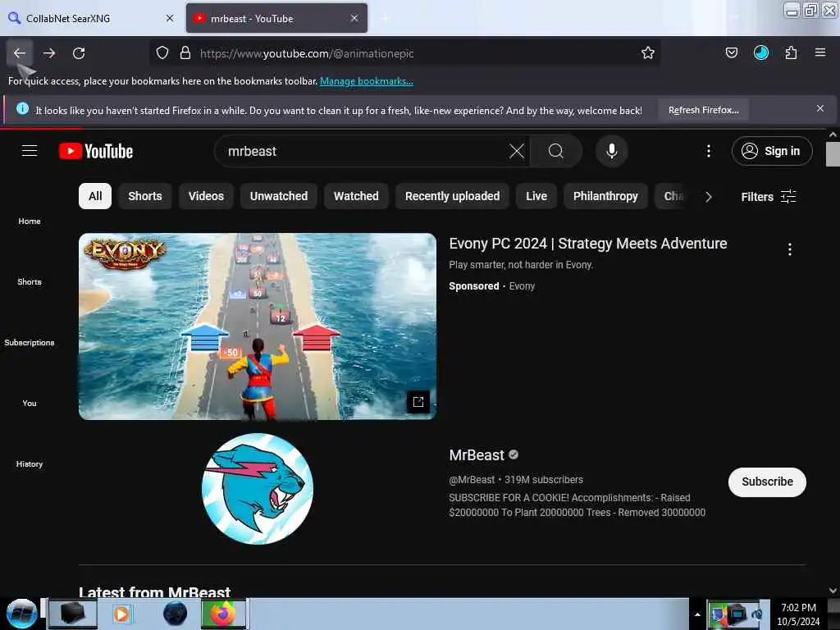
Task: Open the search Filters panel
Action: coord(768,197)
